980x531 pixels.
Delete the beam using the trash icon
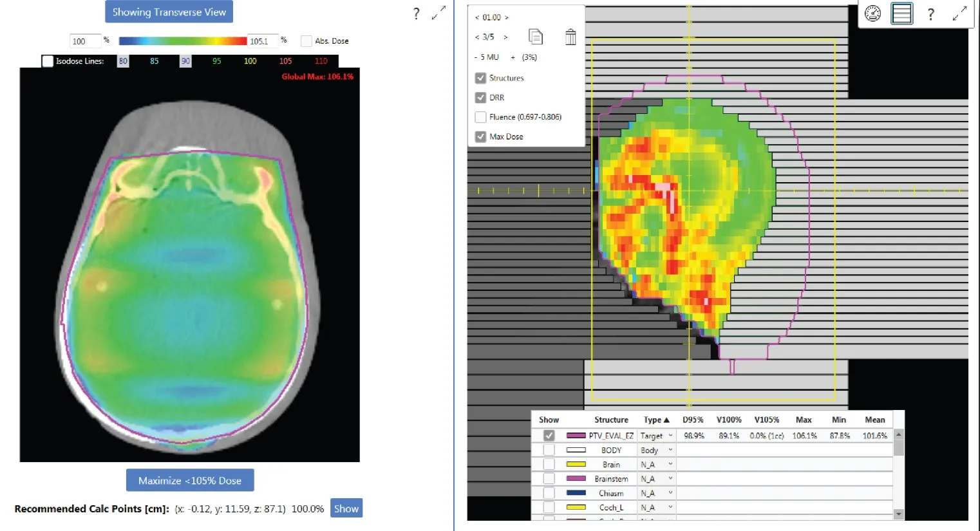coord(570,37)
